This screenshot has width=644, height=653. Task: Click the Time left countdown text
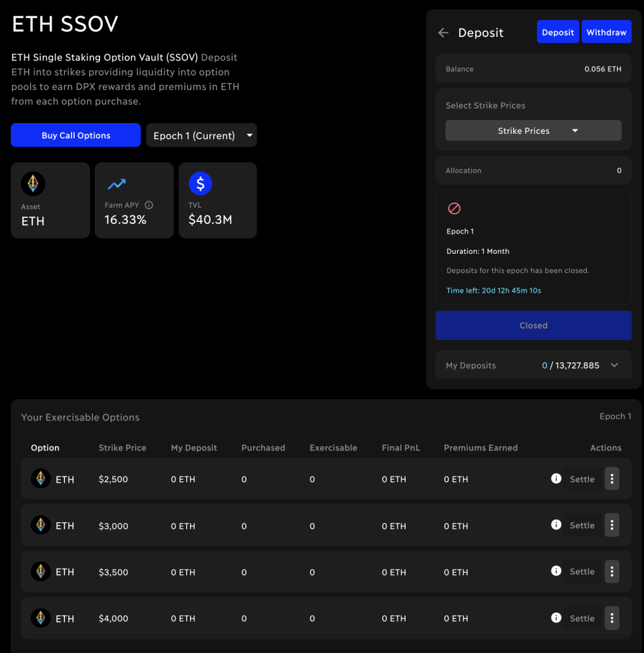point(494,290)
